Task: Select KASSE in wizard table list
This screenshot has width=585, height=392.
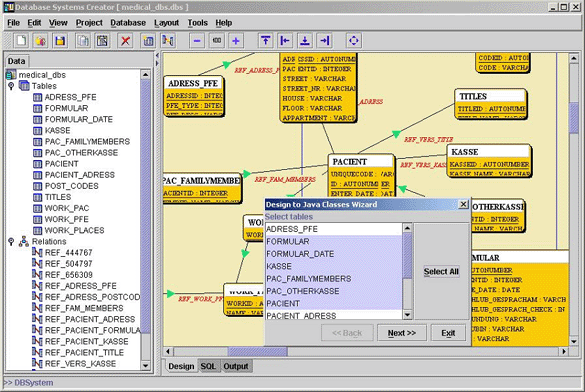Action: click(x=334, y=266)
